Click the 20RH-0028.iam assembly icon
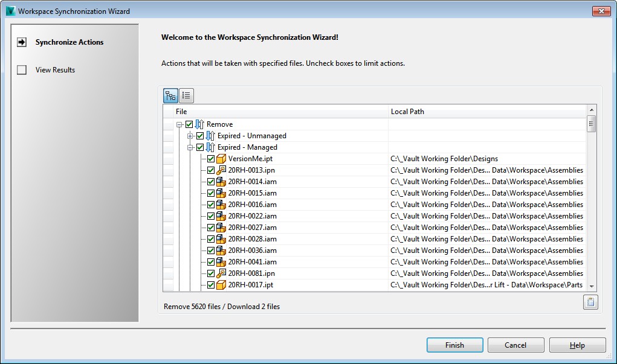This screenshot has width=617, height=364. pyautogui.click(x=221, y=239)
